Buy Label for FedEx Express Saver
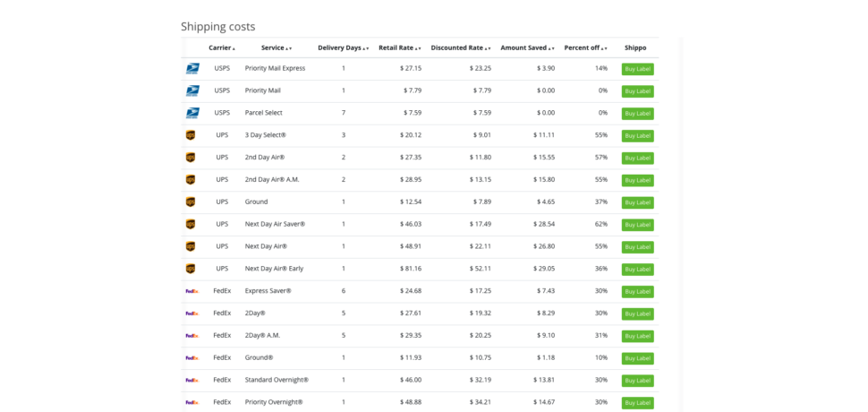The width and height of the screenshot is (868, 412). coord(638,291)
